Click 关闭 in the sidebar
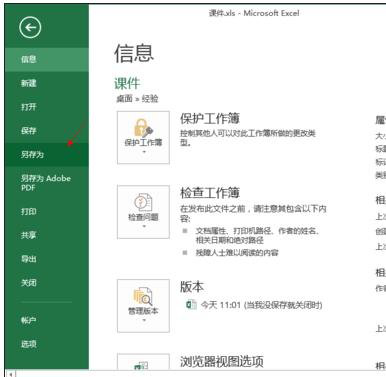The height and width of the screenshot is (377, 386). (x=47, y=283)
